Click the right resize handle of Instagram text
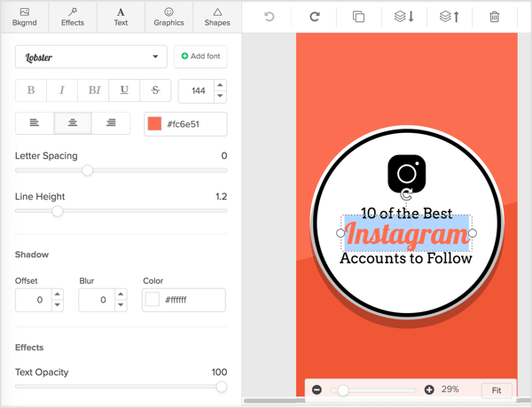Viewport: 532px width, 408px height. click(x=473, y=233)
